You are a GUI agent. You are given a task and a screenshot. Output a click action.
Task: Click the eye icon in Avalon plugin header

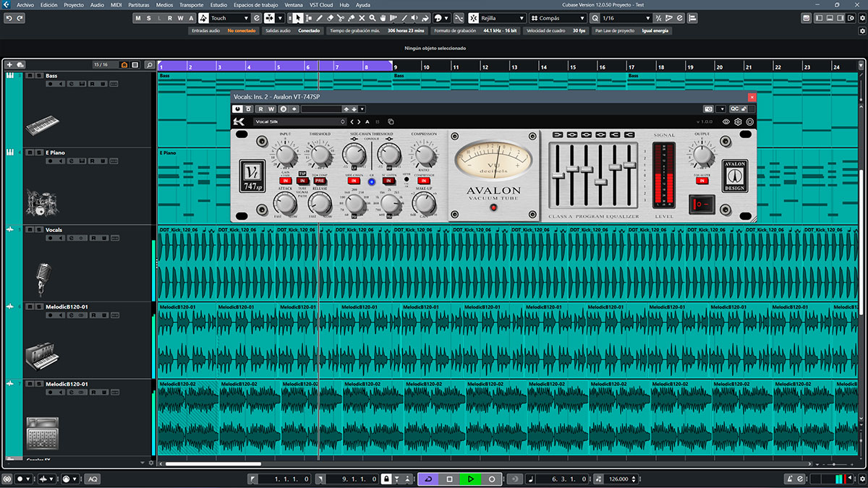(x=726, y=121)
